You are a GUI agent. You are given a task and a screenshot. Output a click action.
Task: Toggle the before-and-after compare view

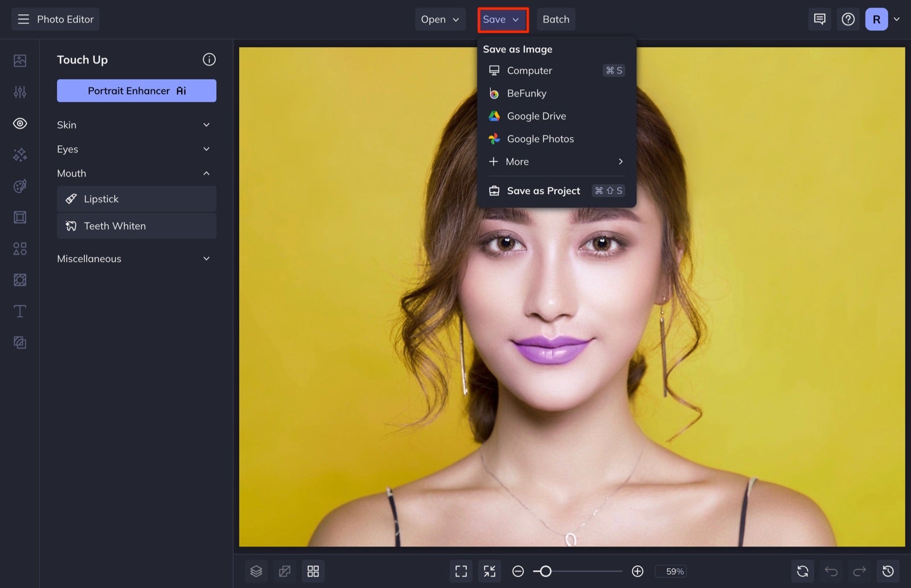click(284, 571)
